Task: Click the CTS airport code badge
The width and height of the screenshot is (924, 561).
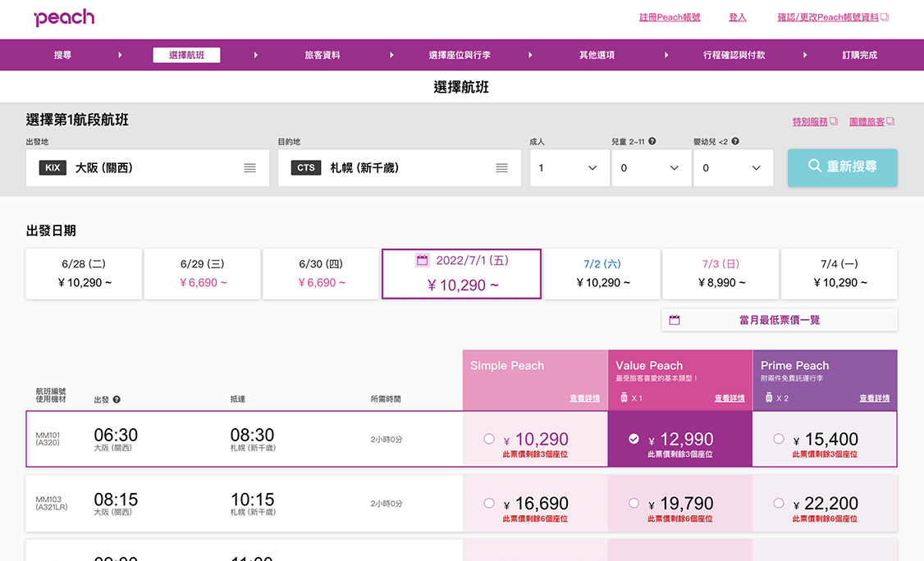Action: [306, 168]
